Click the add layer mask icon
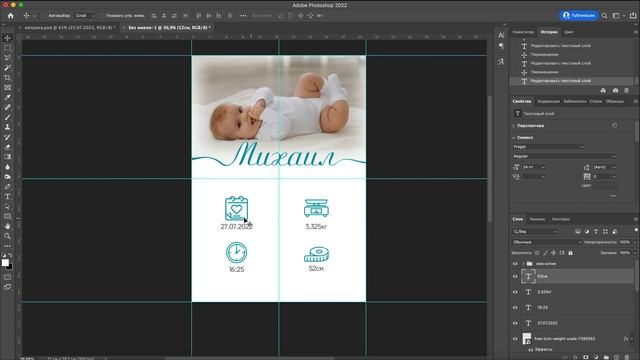The image size is (640, 360). tap(586, 357)
